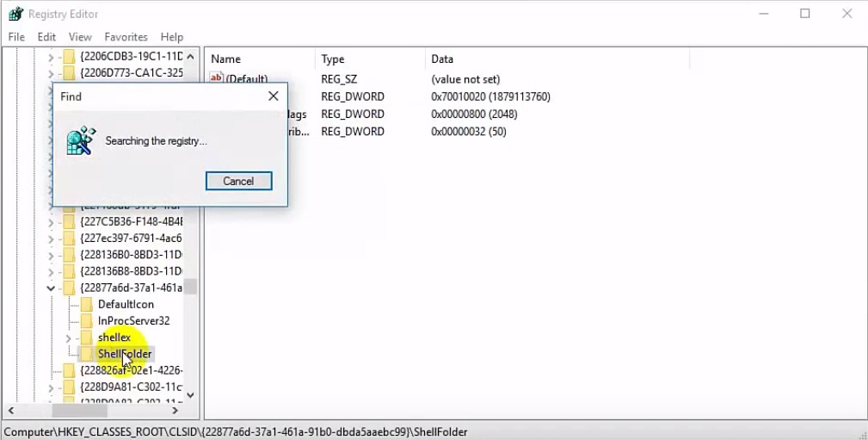This screenshot has height=440, width=868.
Task: Click folder icon of {228826af-02e1-4226 key
Action: pyautogui.click(x=69, y=370)
